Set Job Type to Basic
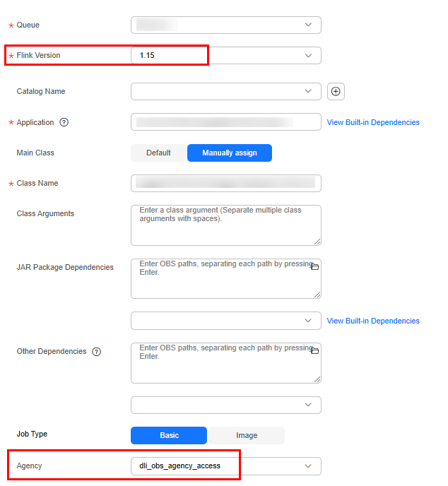Screen dimensions: 448x486 click(169, 435)
